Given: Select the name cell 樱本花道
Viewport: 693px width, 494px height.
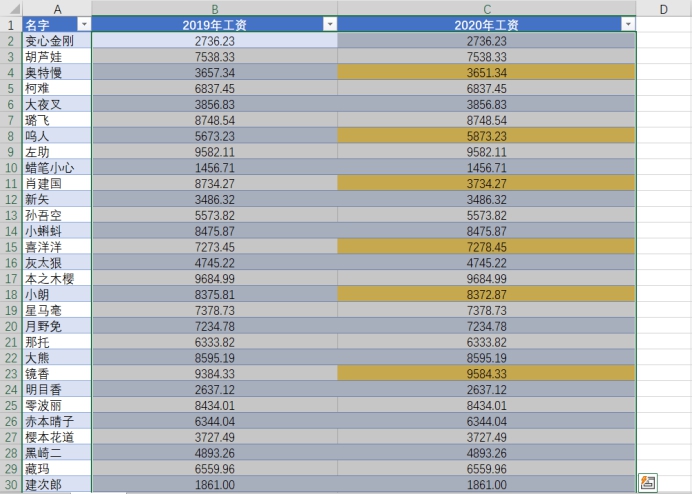Looking at the screenshot, I should (57, 437).
